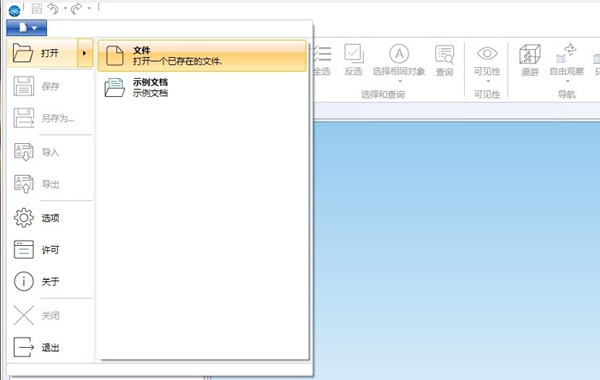This screenshot has height=380, width=600.
Task: Click the 反选 invert selection icon
Action: coord(353,53)
